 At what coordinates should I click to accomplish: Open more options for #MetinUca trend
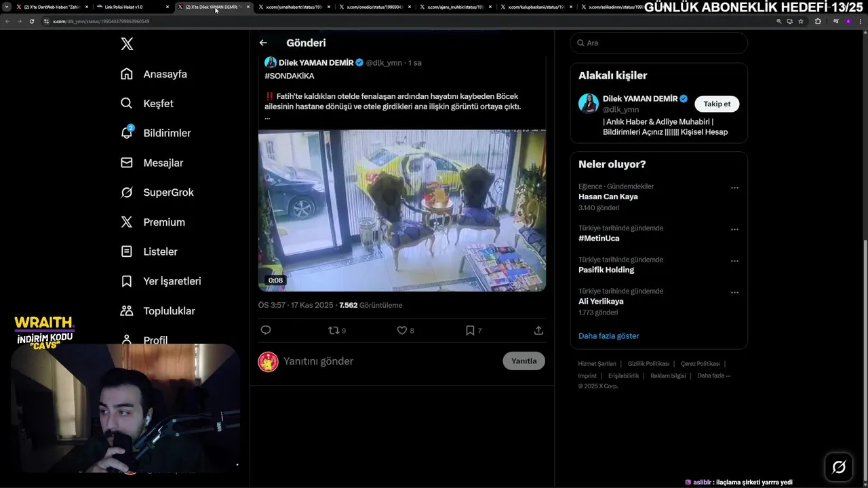[x=734, y=229]
